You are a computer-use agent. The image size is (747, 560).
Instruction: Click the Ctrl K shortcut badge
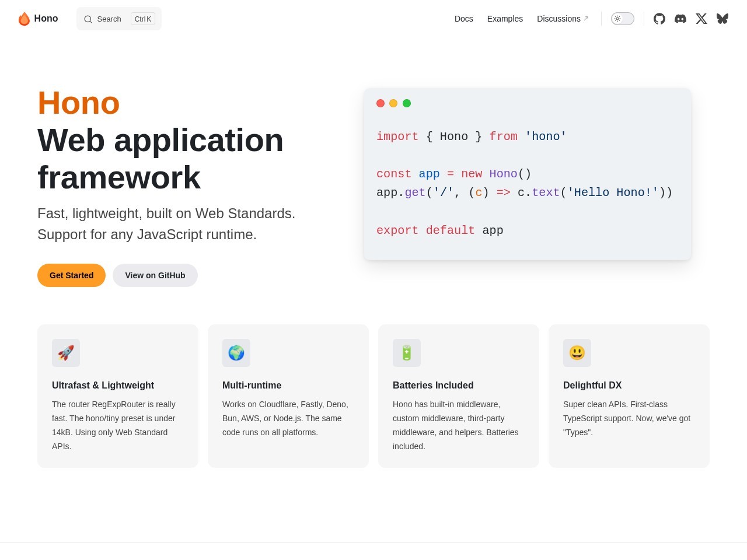[x=143, y=19]
